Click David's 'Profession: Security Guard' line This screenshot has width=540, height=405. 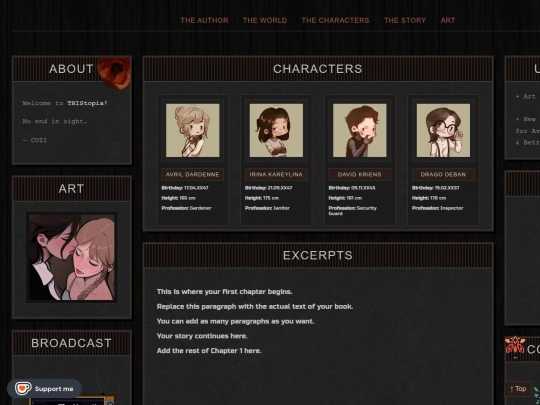(353, 210)
